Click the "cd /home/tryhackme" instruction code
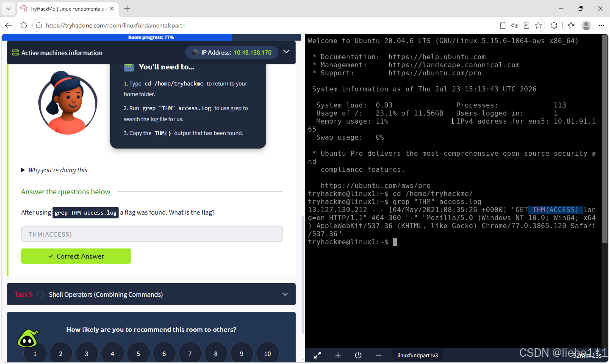Viewport: 610px width, 364px height. 174,84
